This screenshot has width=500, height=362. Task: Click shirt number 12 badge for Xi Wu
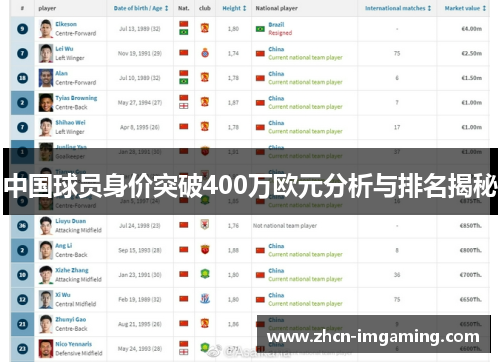(x=22, y=300)
